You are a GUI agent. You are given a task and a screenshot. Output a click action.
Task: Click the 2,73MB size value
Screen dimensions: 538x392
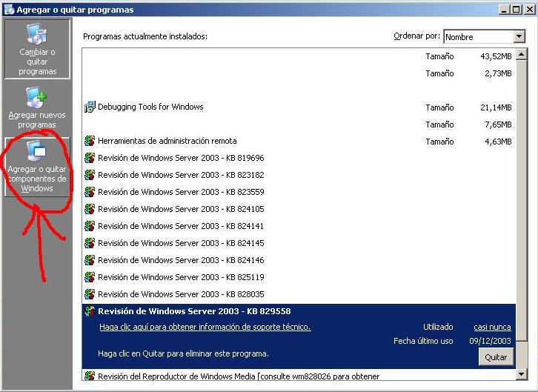(x=498, y=73)
